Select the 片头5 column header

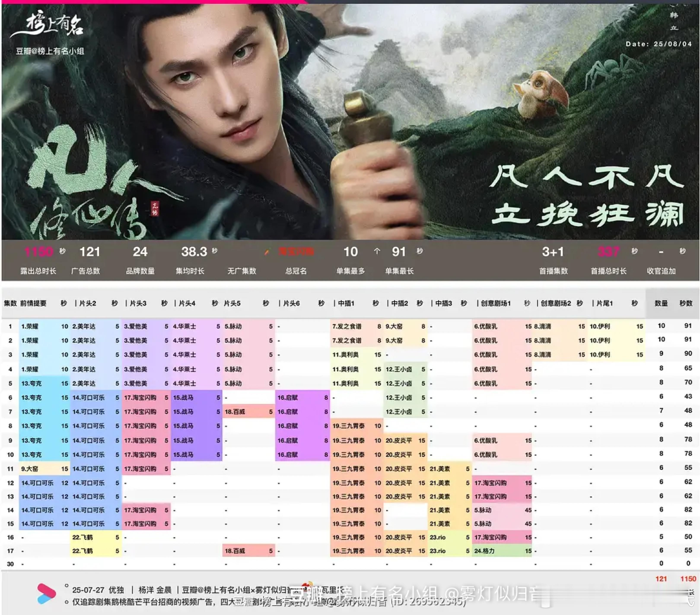(232, 303)
